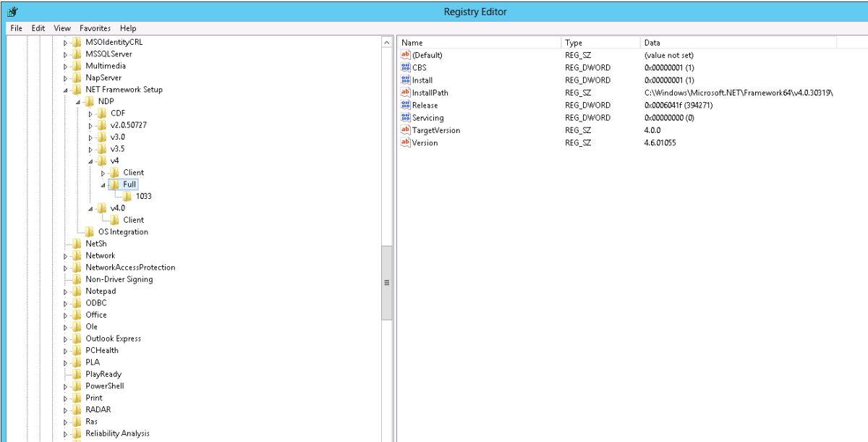Image resolution: width=868 pixels, height=442 pixels.
Task: Expand the MSOIdentityCRL key
Action: pyautogui.click(x=66, y=42)
